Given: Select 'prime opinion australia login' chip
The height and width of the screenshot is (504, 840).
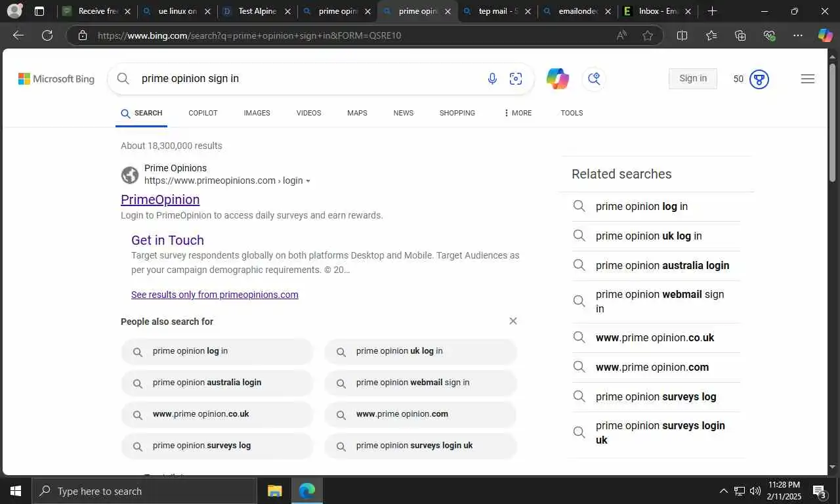Looking at the screenshot, I should click(217, 383).
